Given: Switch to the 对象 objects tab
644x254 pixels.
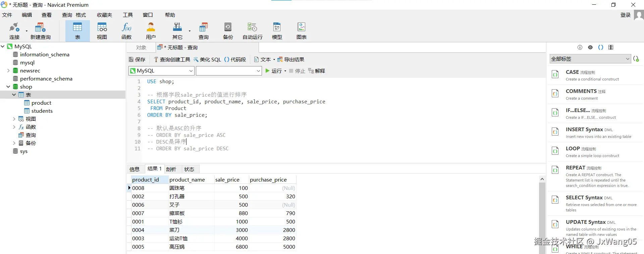Looking at the screenshot, I should pyautogui.click(x=141, y=48).
